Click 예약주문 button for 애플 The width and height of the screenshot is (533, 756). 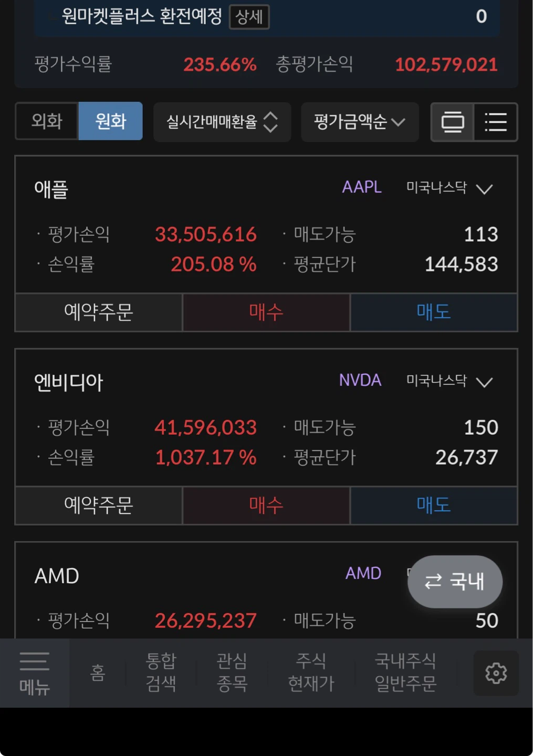click(99, 312)
